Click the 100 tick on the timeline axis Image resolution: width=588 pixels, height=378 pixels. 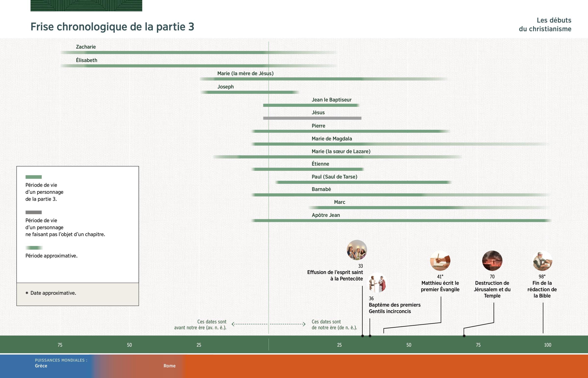(548, 345)
